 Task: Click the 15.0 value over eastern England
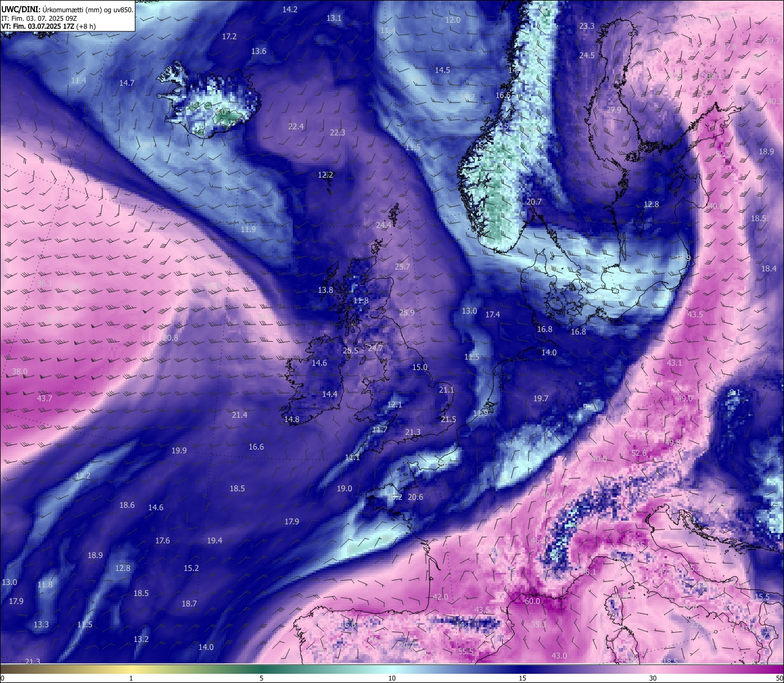(420, 367)
